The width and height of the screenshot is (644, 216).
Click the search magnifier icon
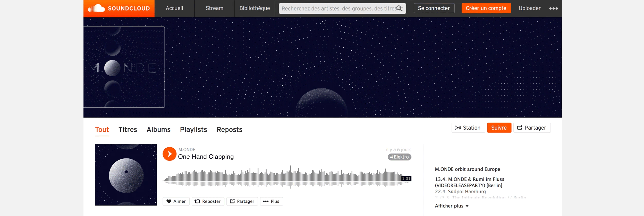(399, 8)
